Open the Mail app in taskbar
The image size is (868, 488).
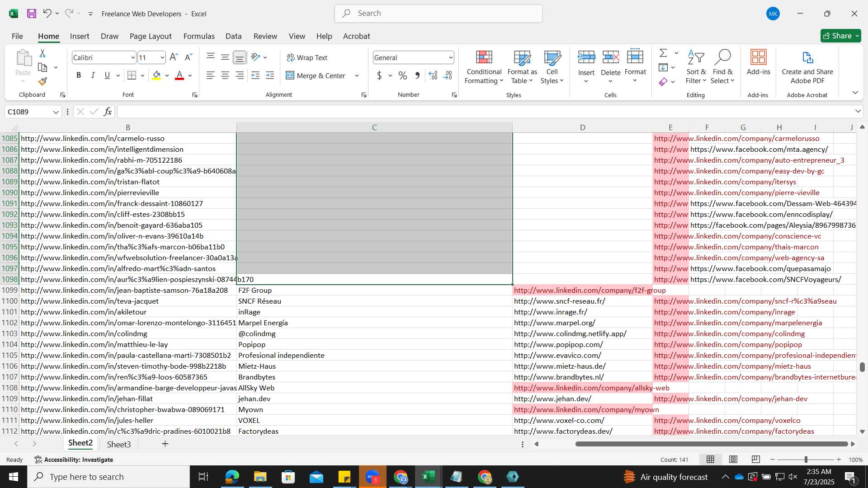(316, 477)
